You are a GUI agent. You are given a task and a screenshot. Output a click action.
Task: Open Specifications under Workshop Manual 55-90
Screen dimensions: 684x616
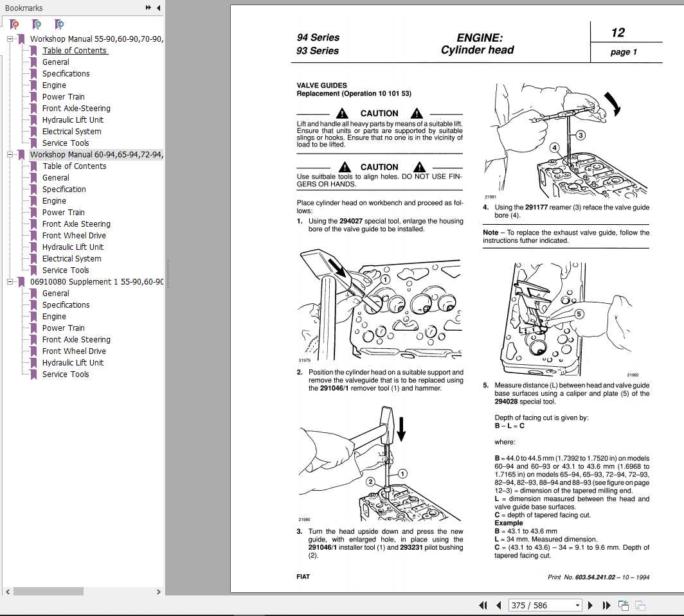(66, 74)
